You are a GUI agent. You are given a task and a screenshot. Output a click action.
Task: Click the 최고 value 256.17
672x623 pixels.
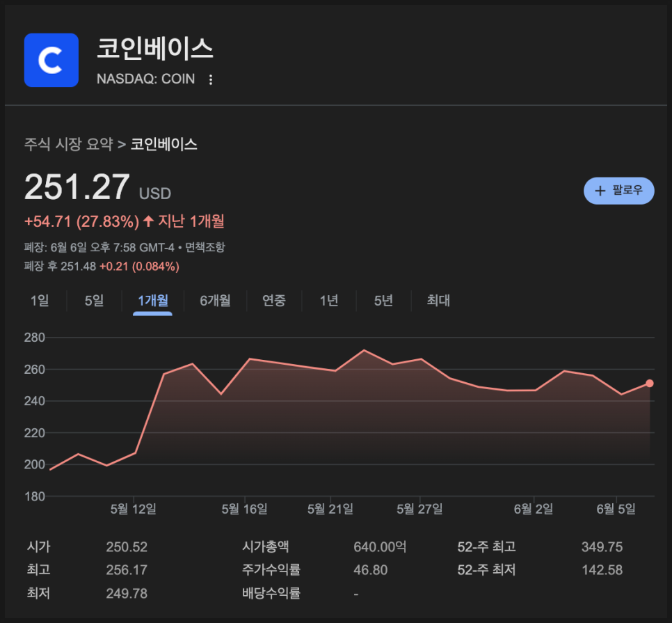(127, 570)
